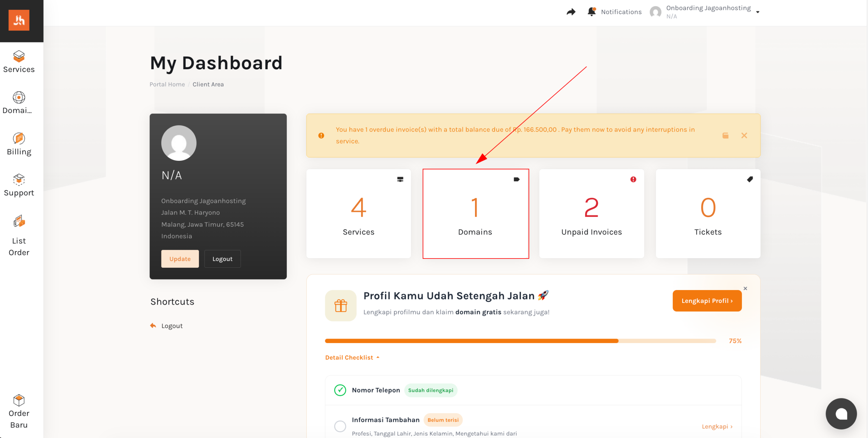Screen dimensions: 868x438
Task: Click the ticket icon on Tickets card
Action: click(x=750, y=179)
